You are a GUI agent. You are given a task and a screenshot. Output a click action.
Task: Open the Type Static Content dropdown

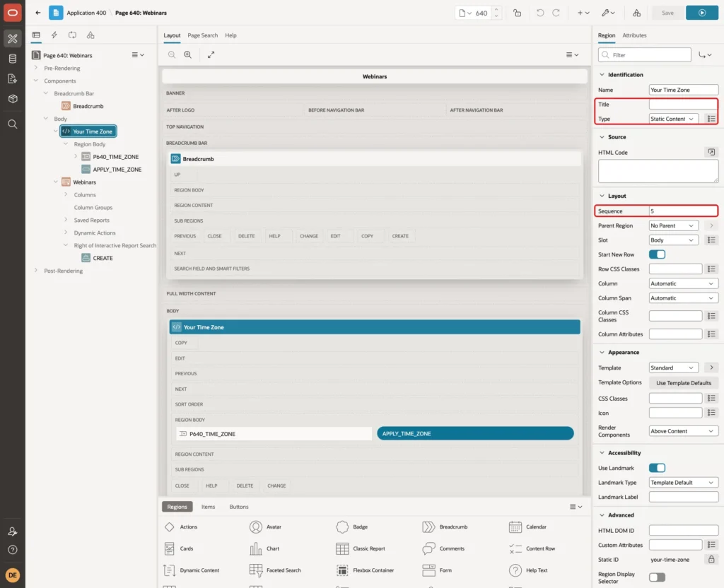[673, 119]
